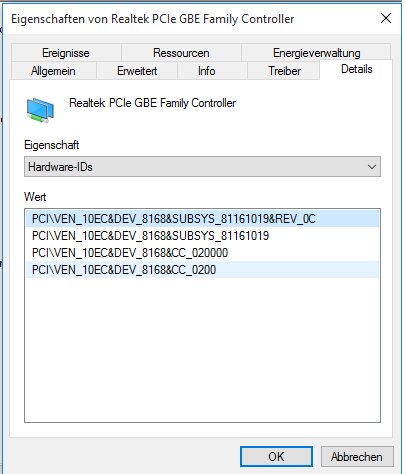
Task: Select the hardware ID ending CC_020000
Action: click(x=202, y=253)
